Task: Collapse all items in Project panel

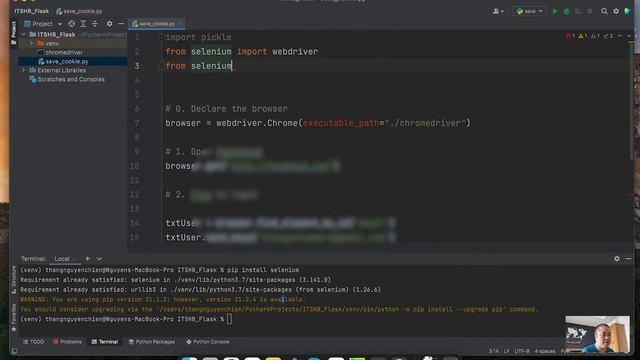Action: (95, 24)
